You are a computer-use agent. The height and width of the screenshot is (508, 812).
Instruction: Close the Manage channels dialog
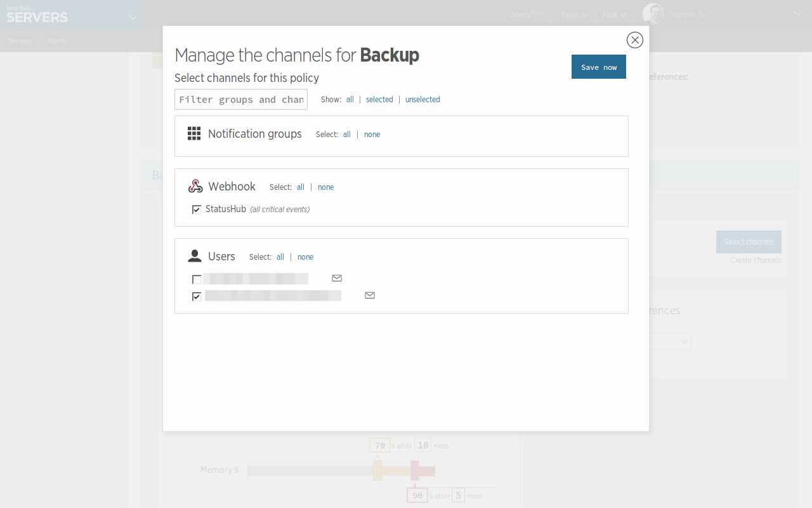pos(635,40)
